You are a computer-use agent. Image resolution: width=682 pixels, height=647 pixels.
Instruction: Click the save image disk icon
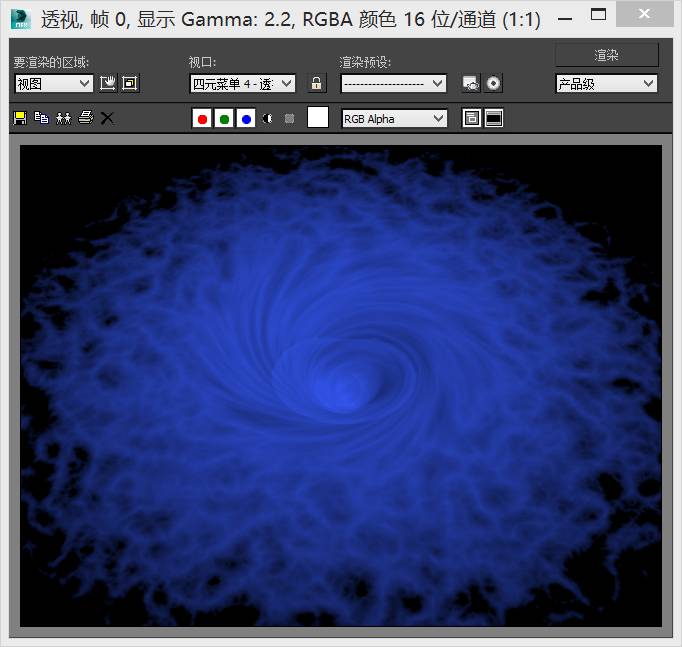tap(20, 118)
